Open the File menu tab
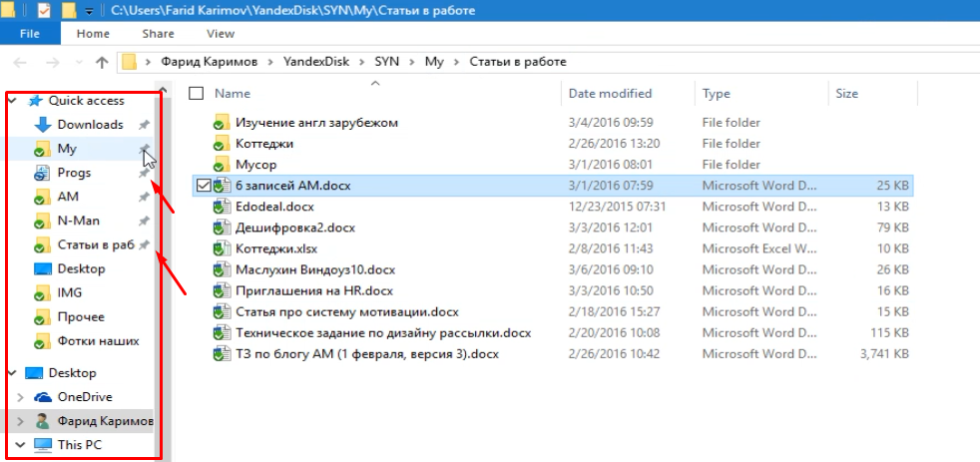The image size is (980, 462). coord(30,33)
